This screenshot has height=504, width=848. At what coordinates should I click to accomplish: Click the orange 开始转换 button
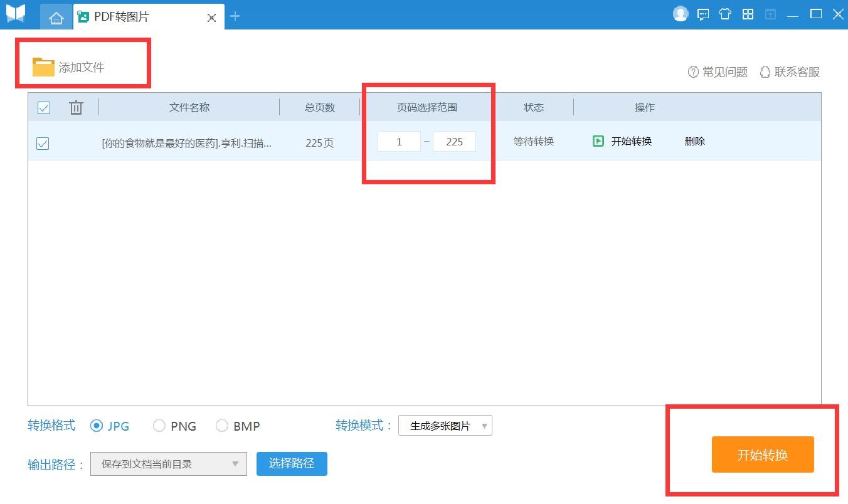pos(763,454)
